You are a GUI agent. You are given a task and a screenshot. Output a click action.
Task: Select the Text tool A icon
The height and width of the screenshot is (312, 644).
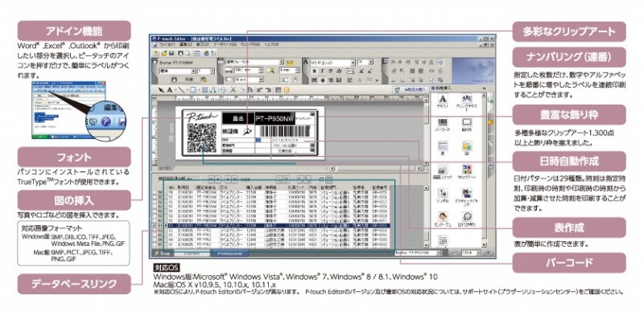pos(169,89)
